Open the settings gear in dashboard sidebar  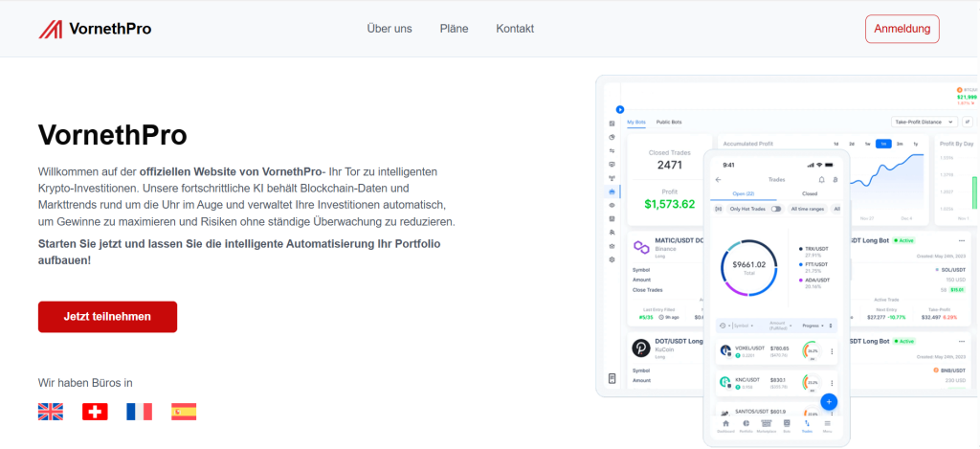coord(612,258)
